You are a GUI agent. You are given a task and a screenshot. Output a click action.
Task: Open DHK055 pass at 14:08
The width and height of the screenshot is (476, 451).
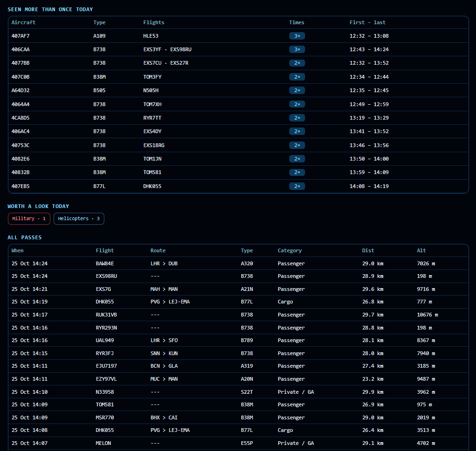(238, 431)
